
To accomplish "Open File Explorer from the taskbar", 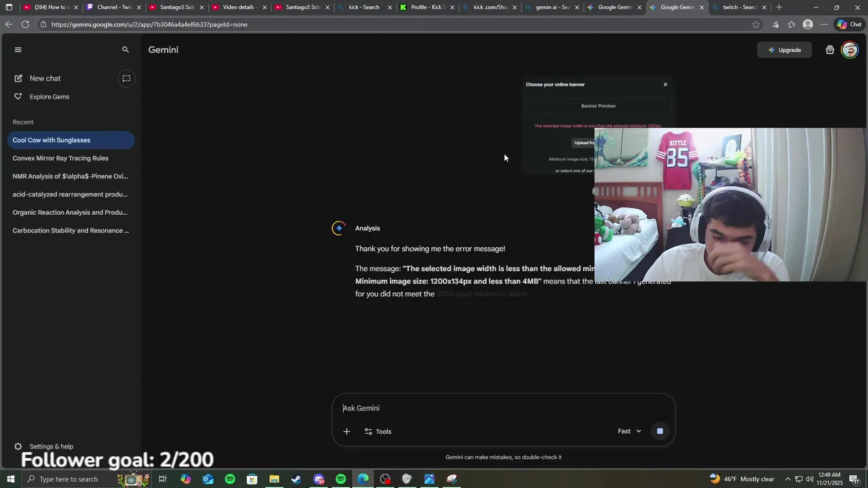I will [274, 479].
